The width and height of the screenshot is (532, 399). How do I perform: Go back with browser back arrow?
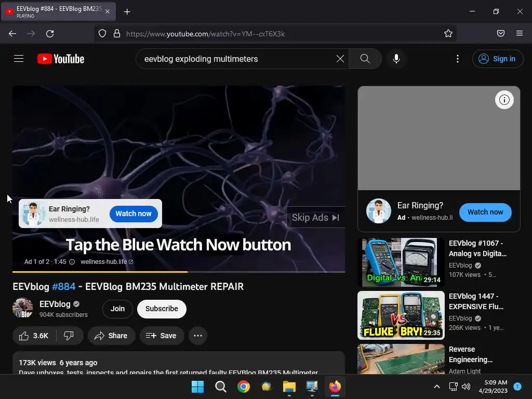point(12,34)
